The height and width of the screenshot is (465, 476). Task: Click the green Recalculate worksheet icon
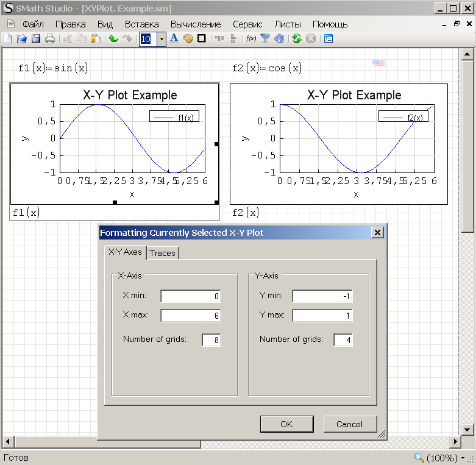pos(297,39)
